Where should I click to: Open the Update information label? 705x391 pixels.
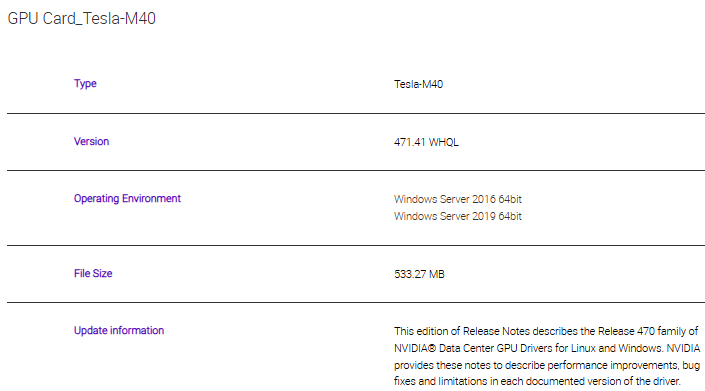pos(119,331)
